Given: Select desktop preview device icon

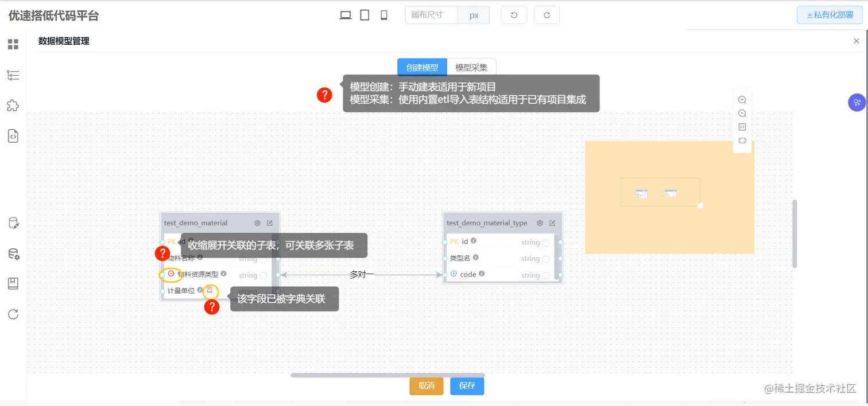Looking at the screenshot, I should [346, 14].
